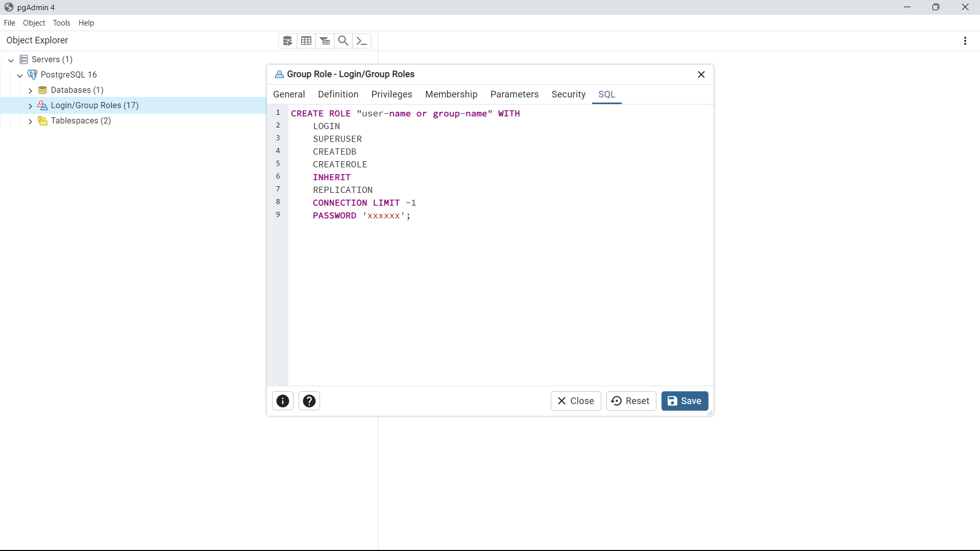Screen dimensions: 980x551
Task: Select Login/Group Roles (17) tree item
Action: [x=95, y=106]
